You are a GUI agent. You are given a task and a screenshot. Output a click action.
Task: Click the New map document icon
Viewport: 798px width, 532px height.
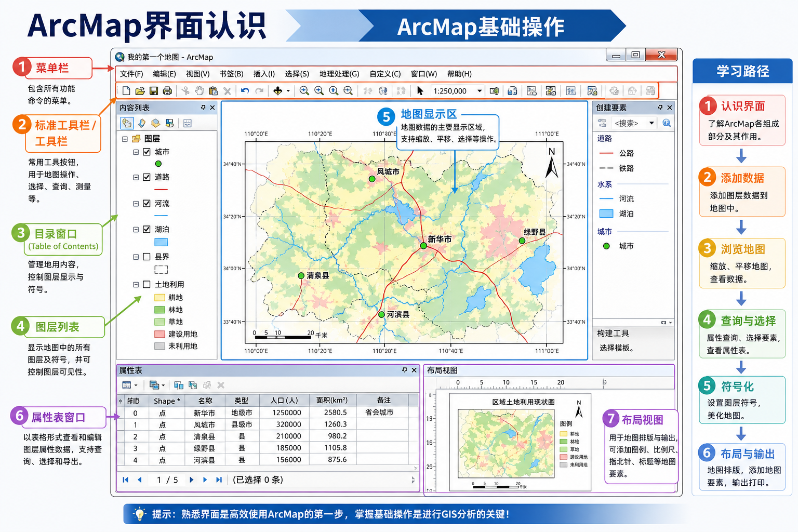click(x=126, y=91)
